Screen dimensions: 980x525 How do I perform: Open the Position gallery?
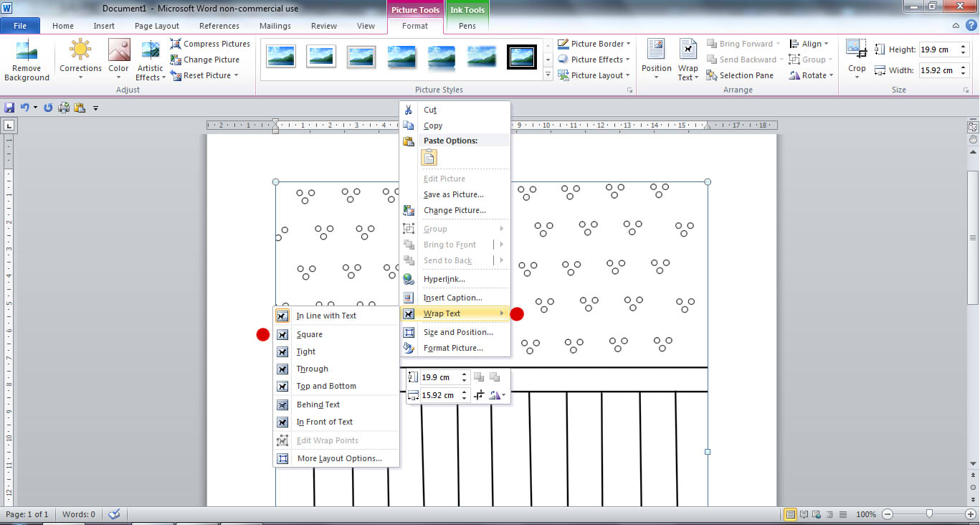tap(655, 60)
